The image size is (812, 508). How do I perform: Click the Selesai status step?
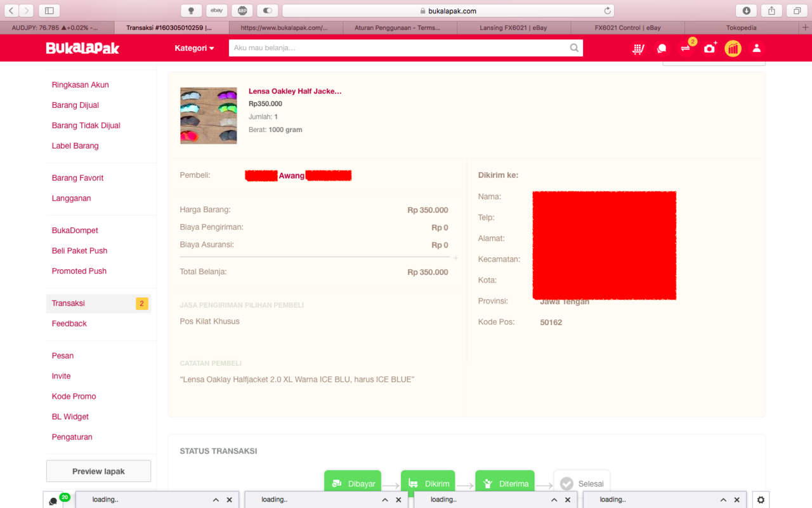coord(582,483)
